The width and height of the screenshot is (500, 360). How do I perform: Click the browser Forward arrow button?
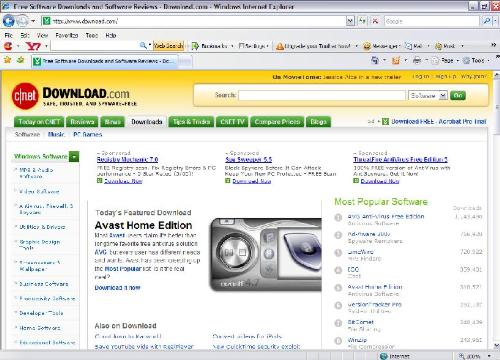click(22, 21)
